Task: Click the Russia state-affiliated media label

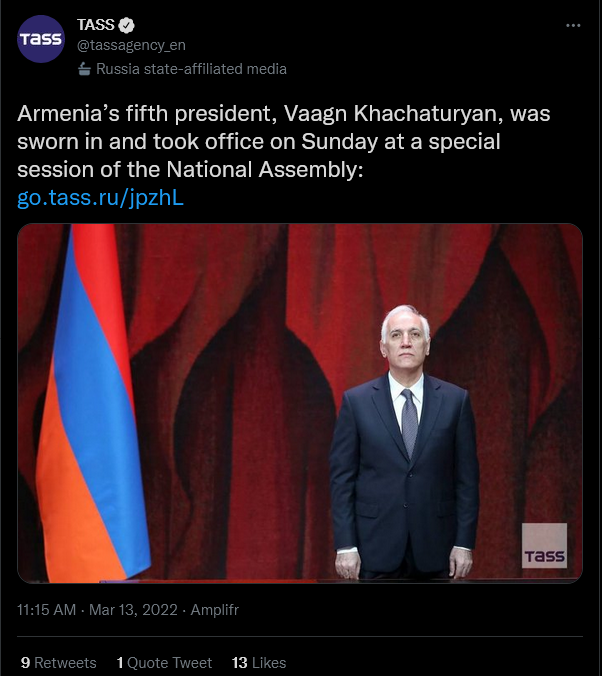Action: [x=191, y=69]
